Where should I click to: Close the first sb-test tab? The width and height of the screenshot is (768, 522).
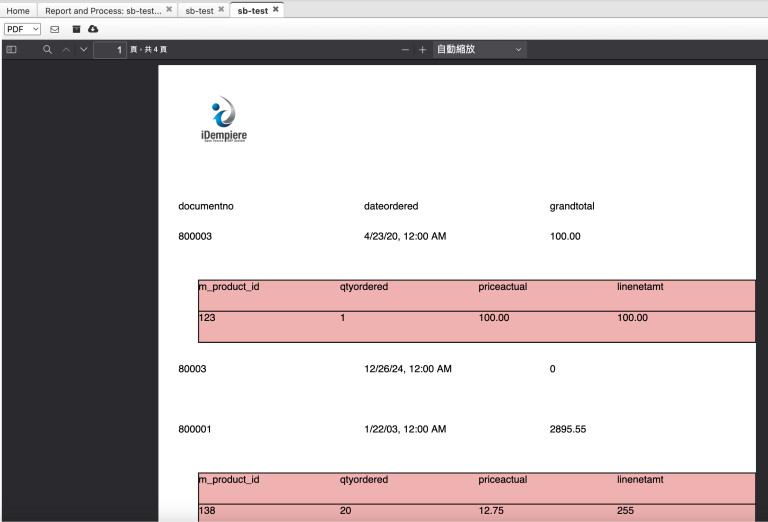221,9
